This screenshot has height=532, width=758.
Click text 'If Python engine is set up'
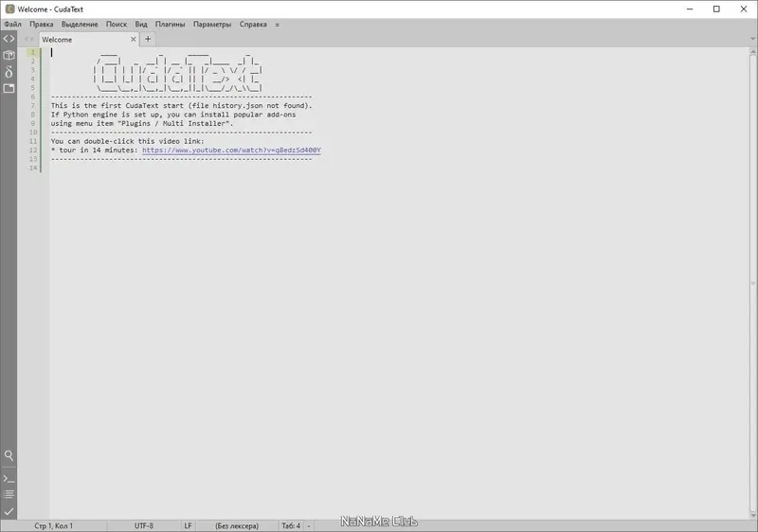pos(107,115)
